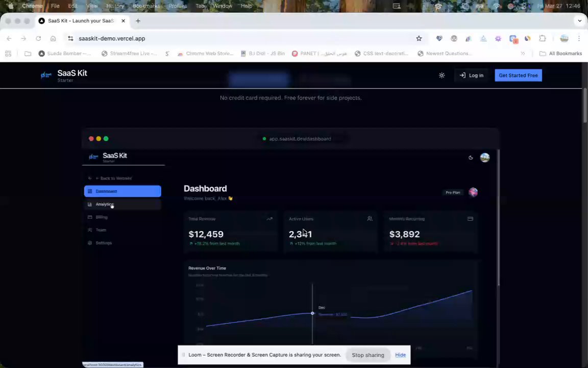Expand the bookmarks bar overflow chevron

tap(523, 54)
